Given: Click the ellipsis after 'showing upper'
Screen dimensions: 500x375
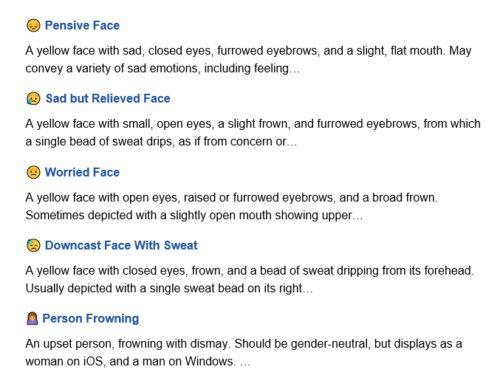Looking at the screenshot, I should 357,218.
